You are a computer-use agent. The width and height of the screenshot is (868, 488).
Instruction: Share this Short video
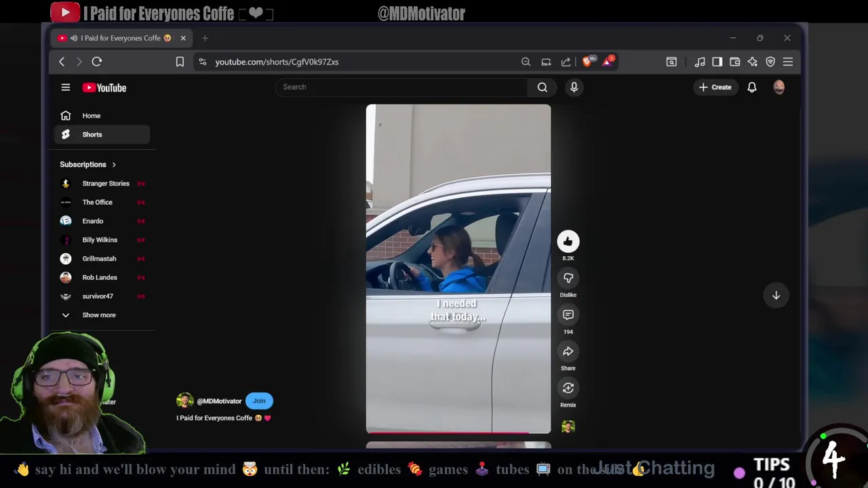568,351
